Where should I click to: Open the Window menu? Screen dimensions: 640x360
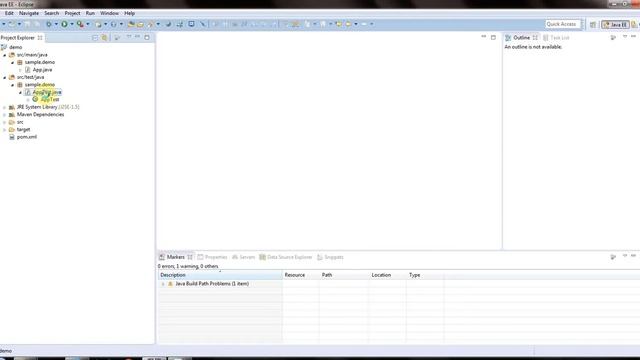109,13
